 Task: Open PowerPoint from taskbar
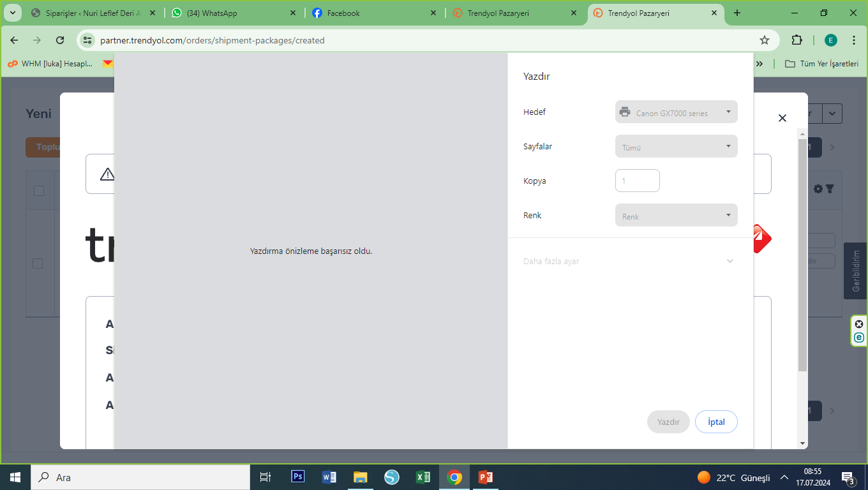[486, 477]
